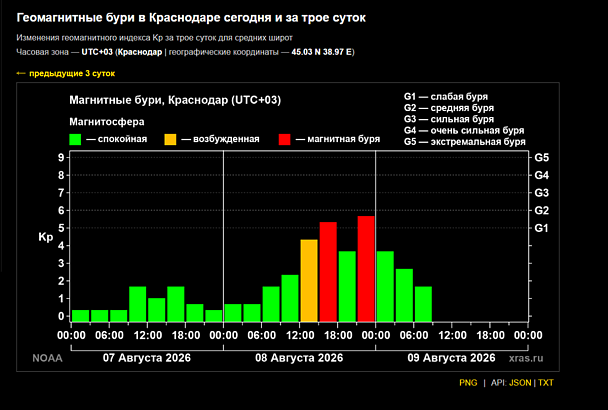Click the red 'магнитная буря' legend swatch
Screen dimensions: 608x410
pyautogui.click(x=285, y=139)
